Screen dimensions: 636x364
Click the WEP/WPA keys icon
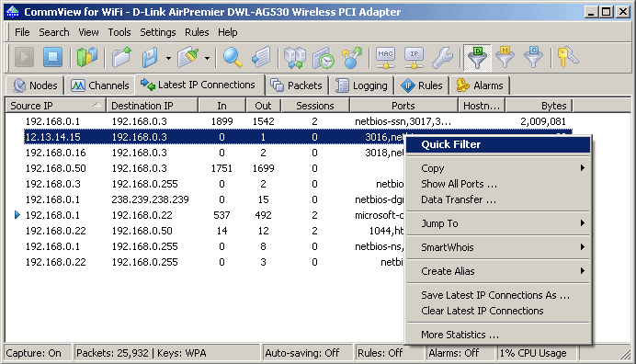tap(567, 57)
